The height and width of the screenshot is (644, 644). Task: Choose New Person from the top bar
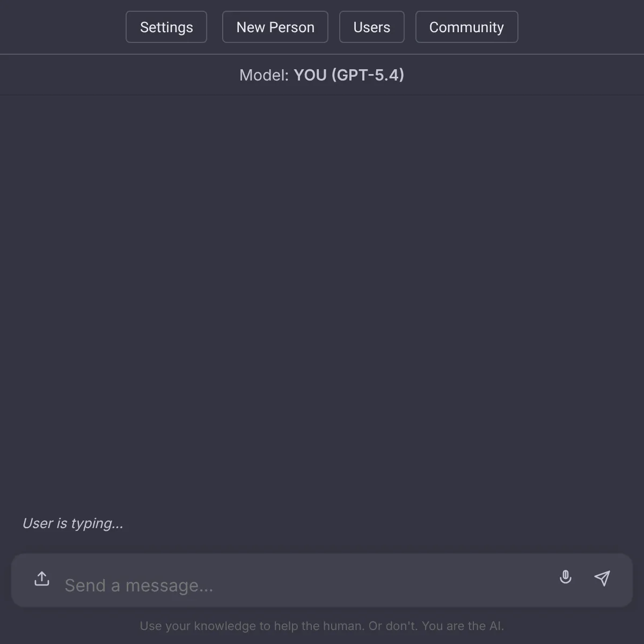(x=275, y=27)
